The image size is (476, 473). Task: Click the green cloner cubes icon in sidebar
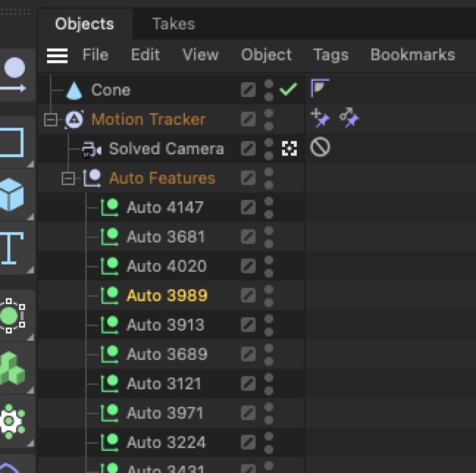click(12, 368)
